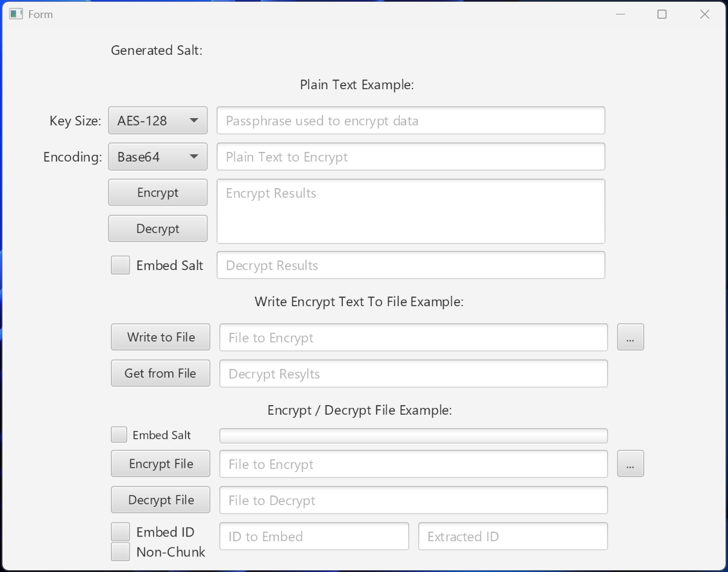Click the Write to File button
The width and height of the screenshot is (728, 572).
coord(160,338)
